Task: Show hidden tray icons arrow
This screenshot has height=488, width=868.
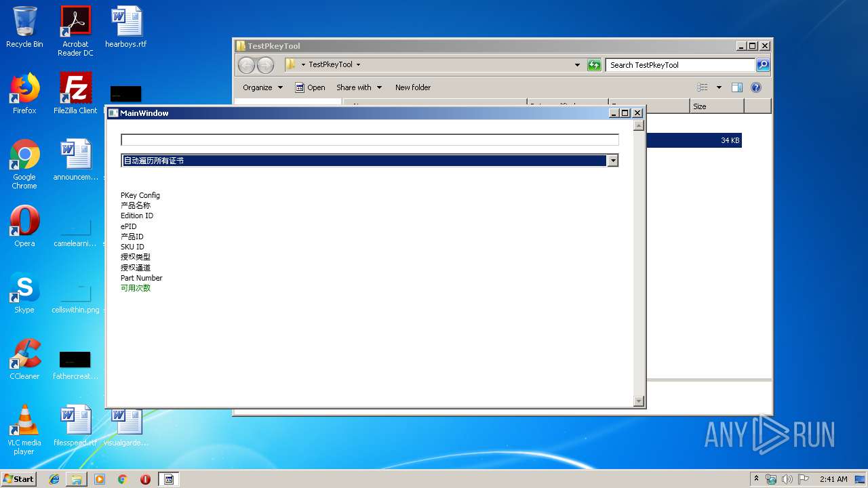Action: (x=756, y=479)
